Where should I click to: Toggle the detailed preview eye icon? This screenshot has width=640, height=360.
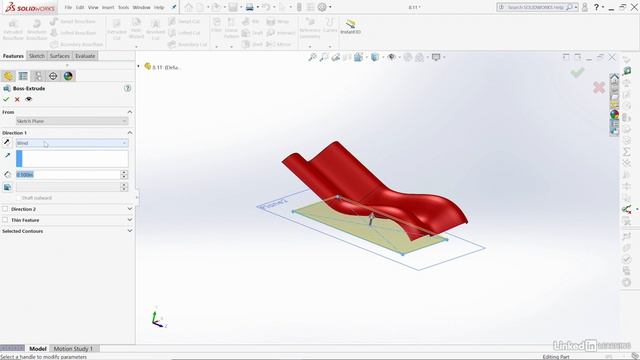tap(28, 99)
